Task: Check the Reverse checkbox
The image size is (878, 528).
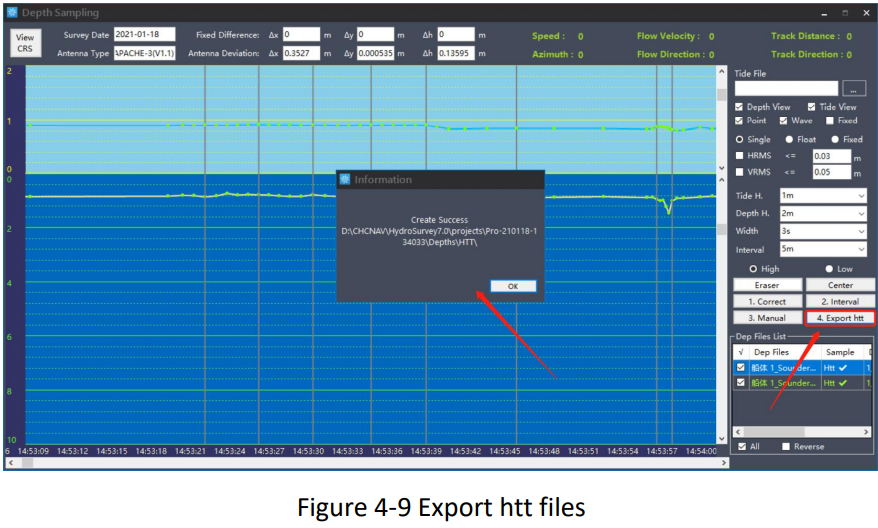Action: [787, 446]
